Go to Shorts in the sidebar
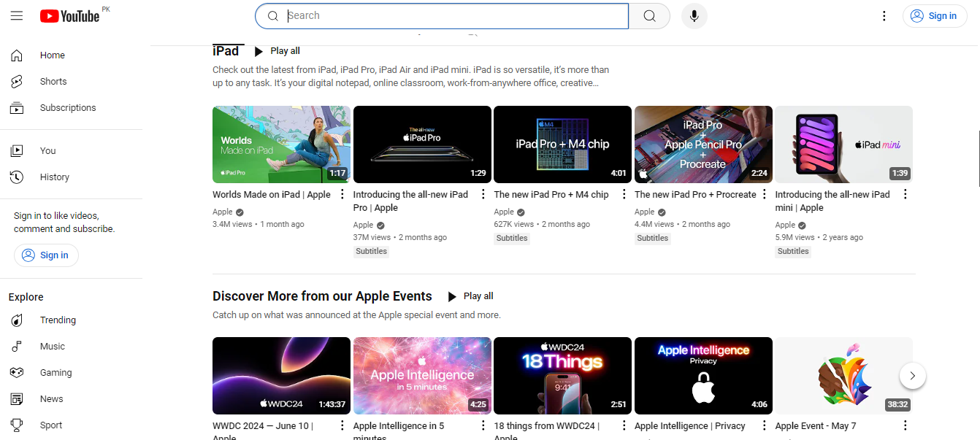This screenshot has height=440, width=980. tap(53, 81)
